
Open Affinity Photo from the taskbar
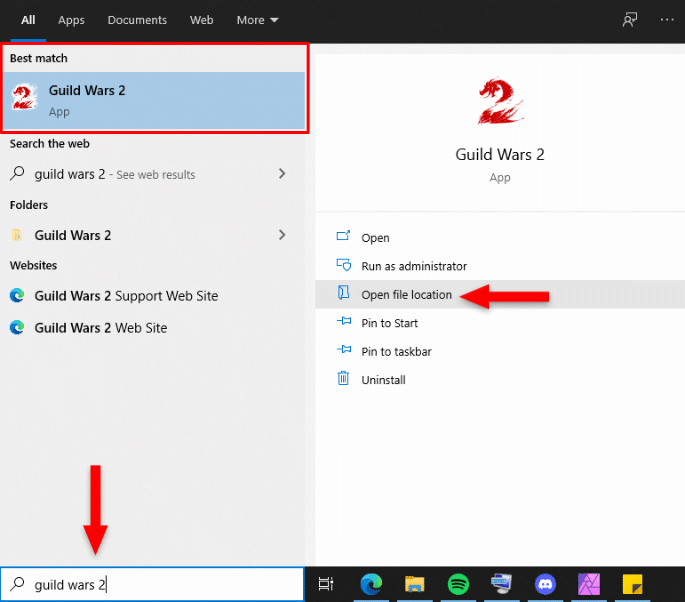(x=589, y=584)
